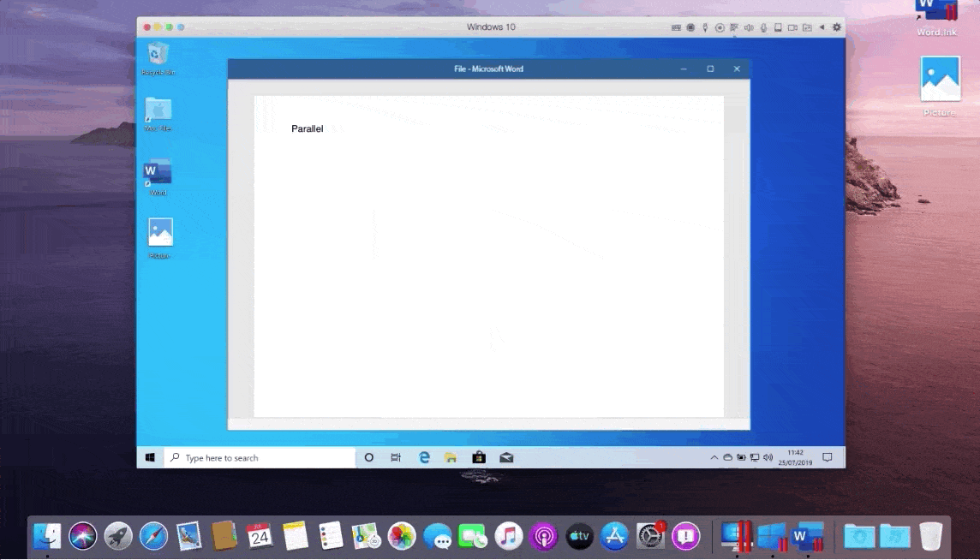Open the clock showing 11:42
980x560 pixels.
(795, 457)
